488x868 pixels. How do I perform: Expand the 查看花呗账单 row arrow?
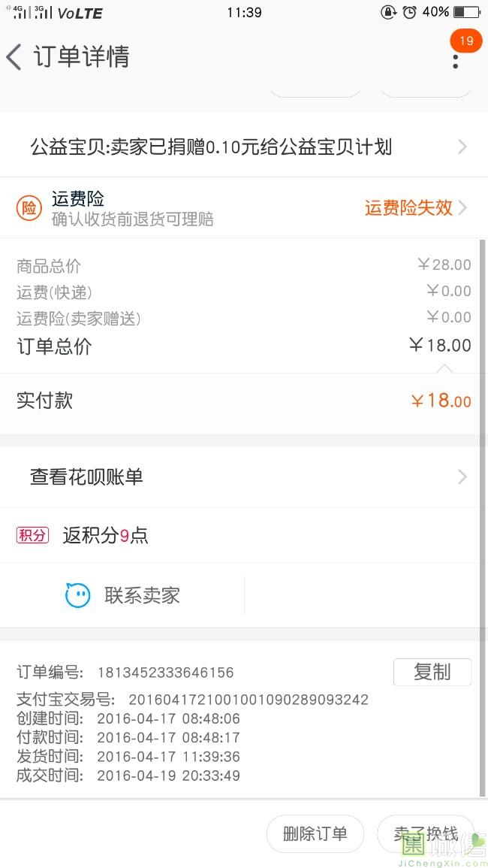pos(462,477)
